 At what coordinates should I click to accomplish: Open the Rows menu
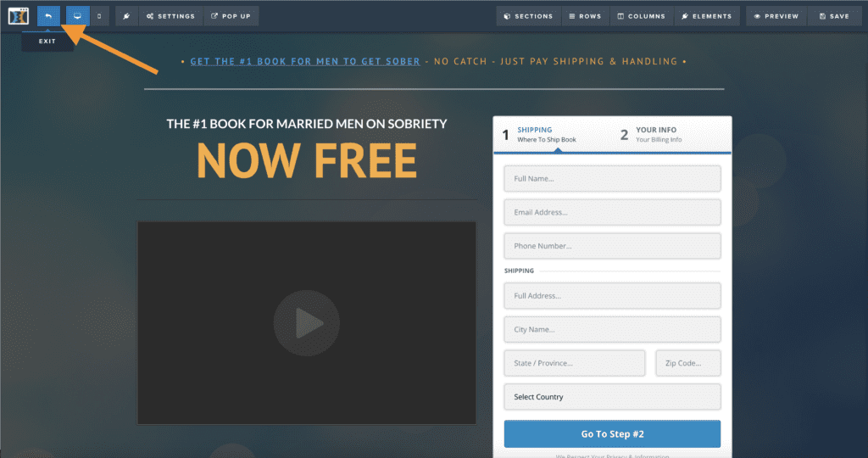[585, 16]
